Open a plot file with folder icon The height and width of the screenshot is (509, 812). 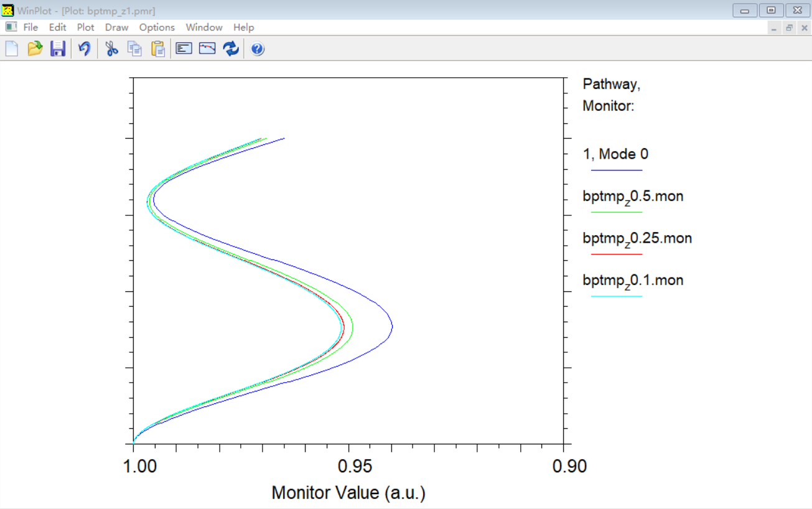point(35,49)
